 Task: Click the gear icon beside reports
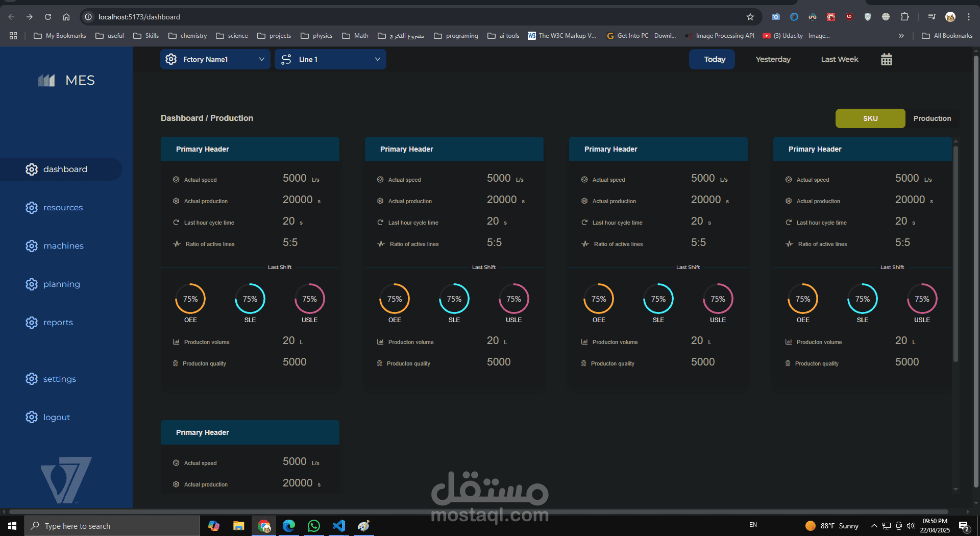[x=32, y=322]
